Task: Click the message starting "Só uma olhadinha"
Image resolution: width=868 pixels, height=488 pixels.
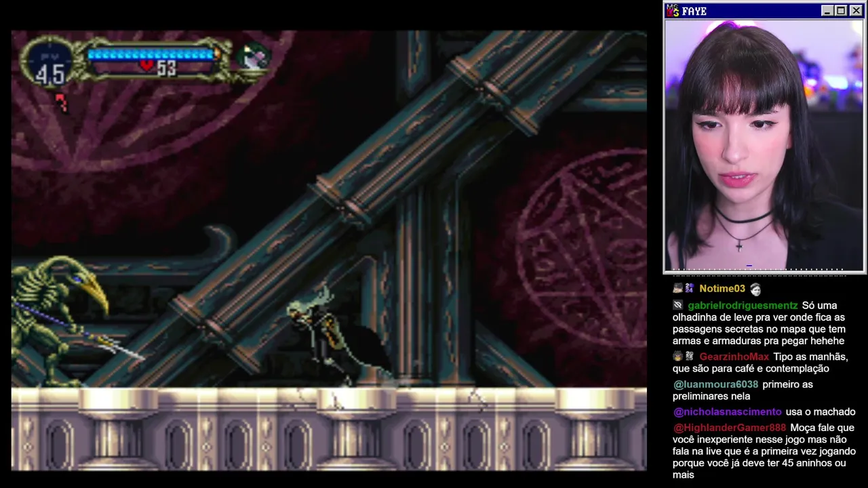Action: (759, 323)
